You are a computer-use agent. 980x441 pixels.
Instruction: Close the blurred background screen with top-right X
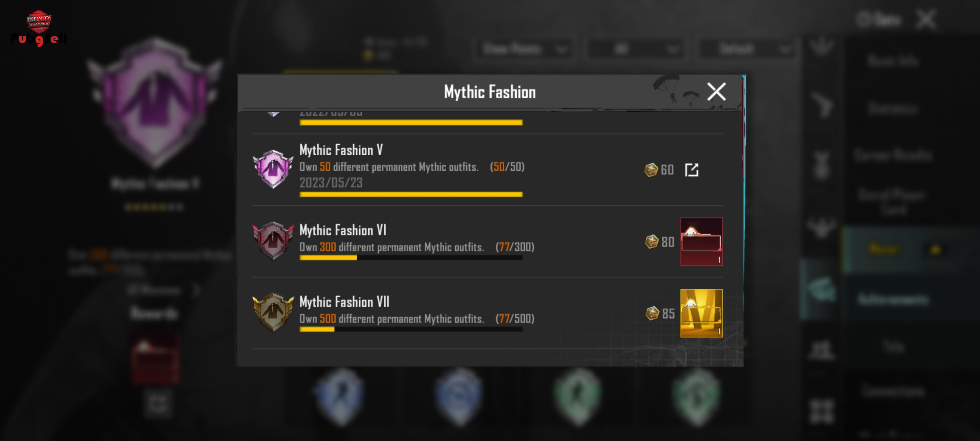coord(926,20)
